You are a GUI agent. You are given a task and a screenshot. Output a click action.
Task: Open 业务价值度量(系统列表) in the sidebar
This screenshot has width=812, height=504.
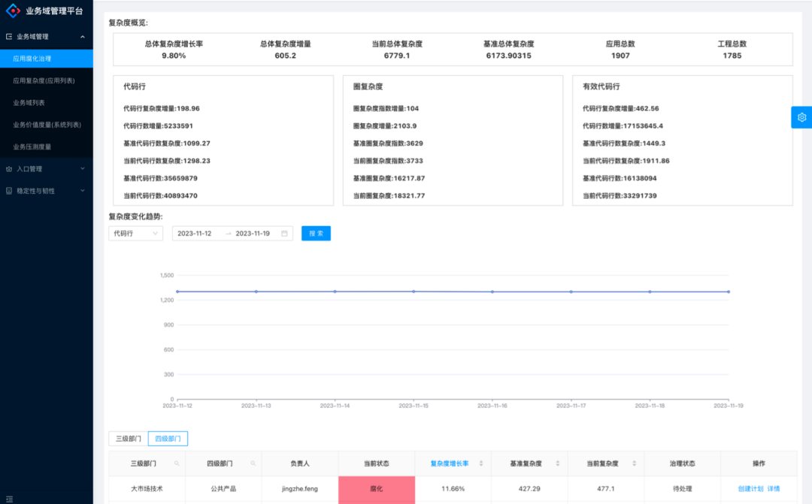click(47, 125)
